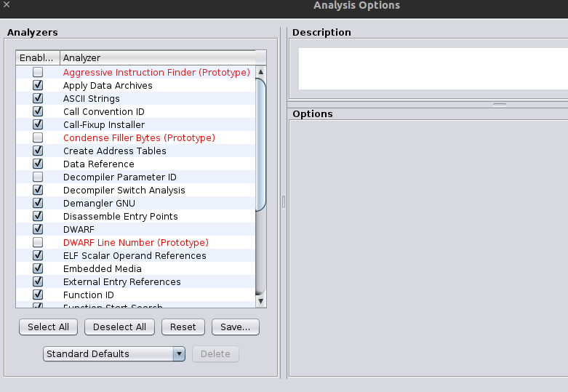The height and width of the screenshot is (392, 568).
Task: Click the analyzer list vertical scrollbar thumb
Action: click(x=261, y=145)
